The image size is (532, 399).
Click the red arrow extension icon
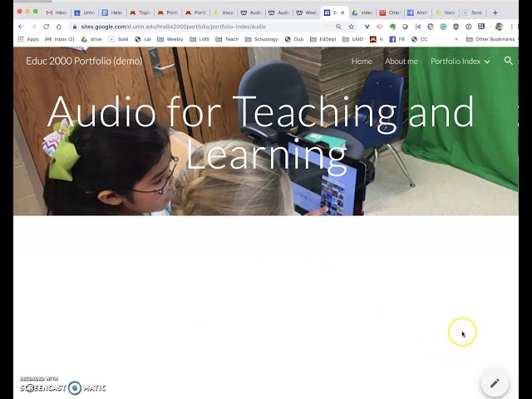click(380, 27)
